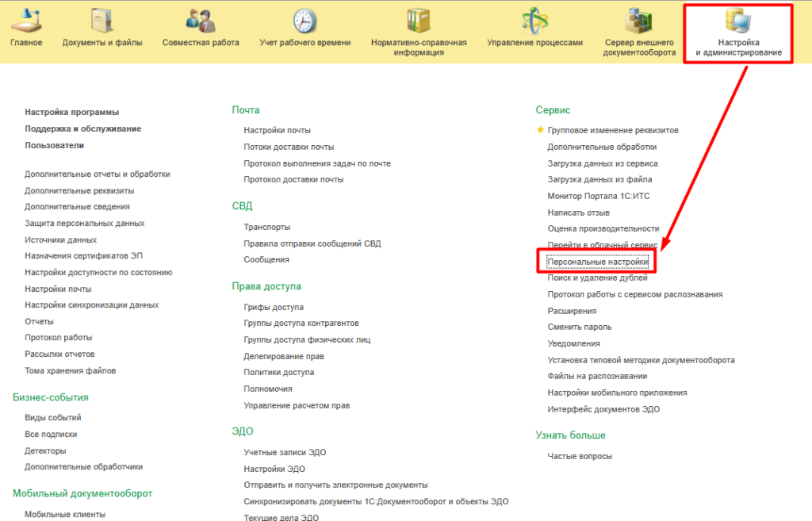
Task: Open Управление расчетом прав
Action: coord(297,405)
